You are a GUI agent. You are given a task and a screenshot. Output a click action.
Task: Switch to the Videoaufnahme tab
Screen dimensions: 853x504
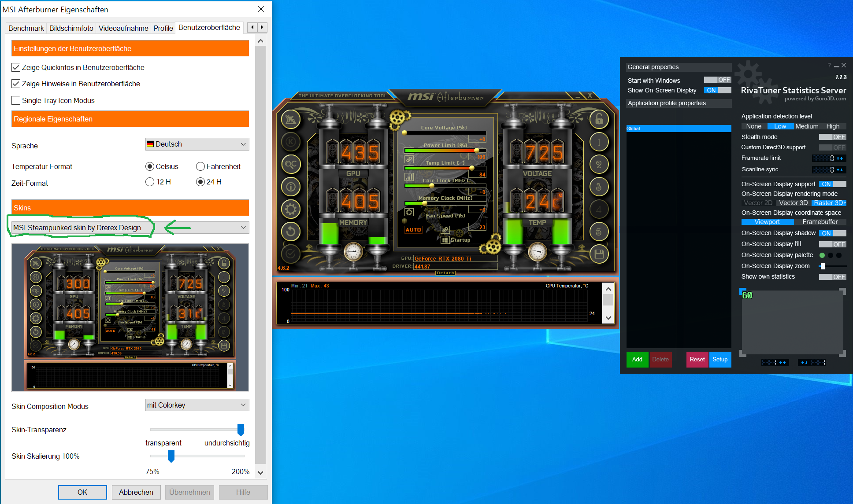click(x=123, y=28)
